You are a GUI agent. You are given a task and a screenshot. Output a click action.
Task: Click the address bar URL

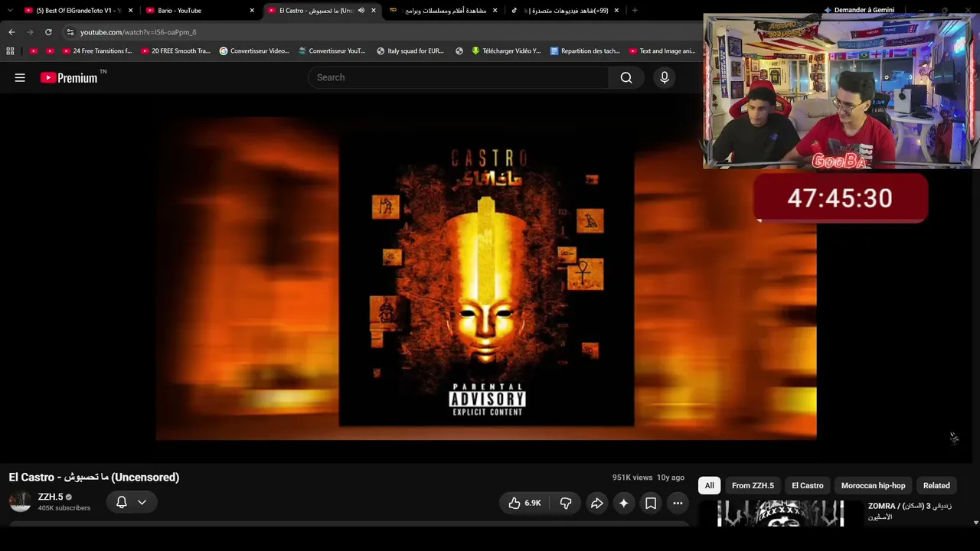139,32
